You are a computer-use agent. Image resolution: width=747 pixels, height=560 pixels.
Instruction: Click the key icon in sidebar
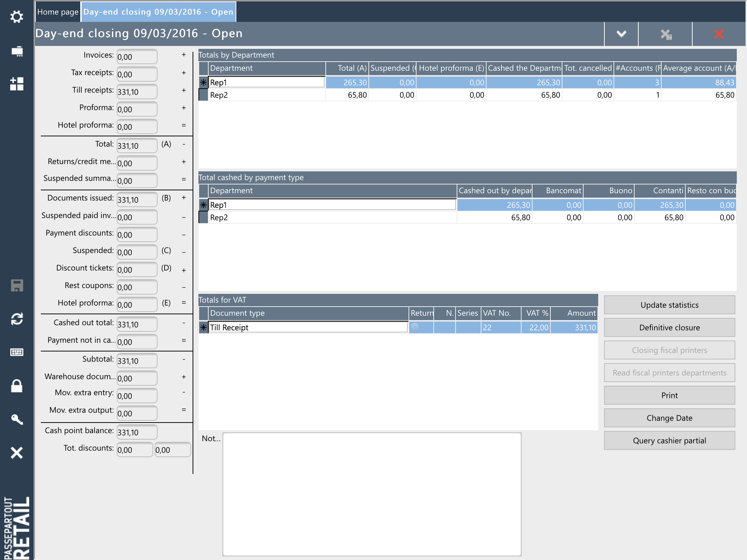[17, 419]
